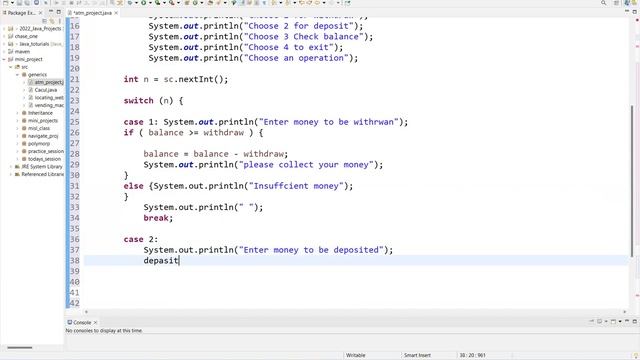Viewport: 640px width, 360px height.
Task: Select Cacul.java in Package Explorer
Action: (46, 90)
